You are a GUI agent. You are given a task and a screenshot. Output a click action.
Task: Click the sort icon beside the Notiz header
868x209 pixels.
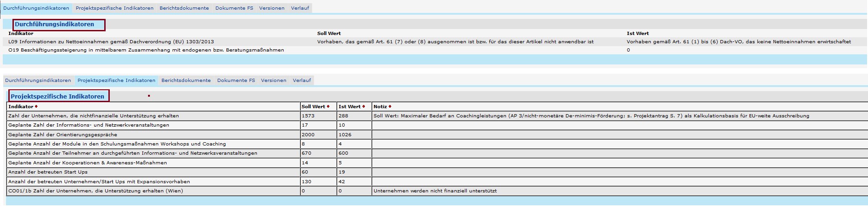click(390, 107)
